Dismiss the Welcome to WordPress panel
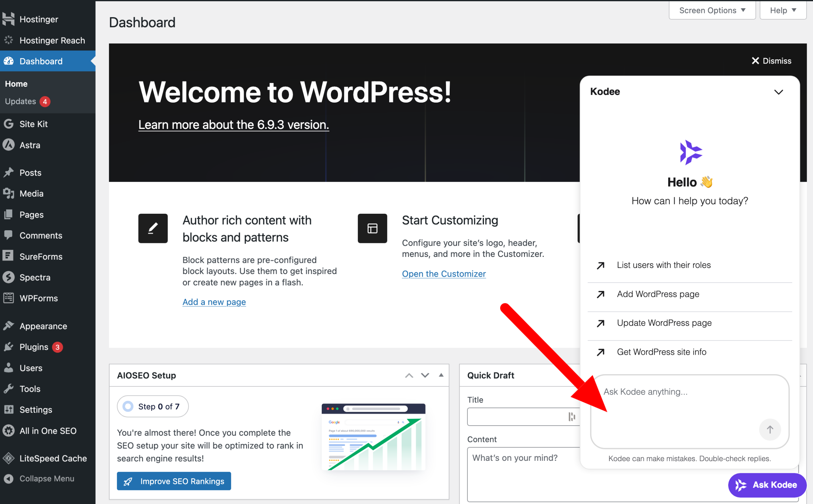813x504 pixels. 771,61
